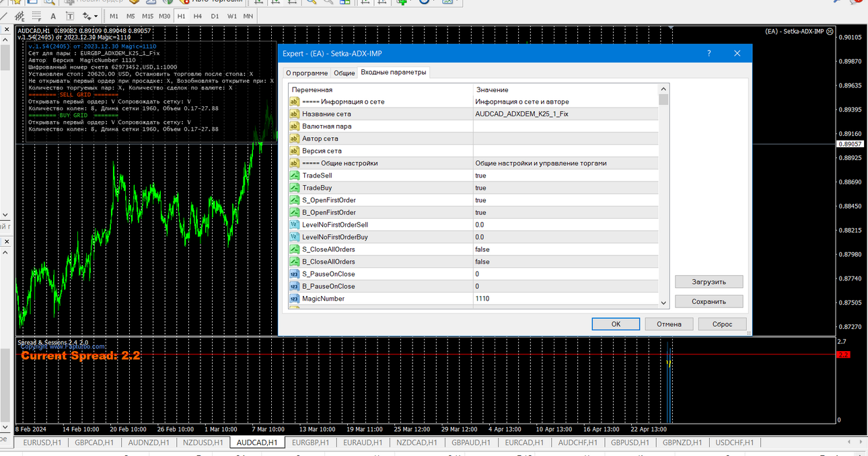Click the help question mark in Expert dialog
This screenshot has height=456, width=868.
coord(709,54)
